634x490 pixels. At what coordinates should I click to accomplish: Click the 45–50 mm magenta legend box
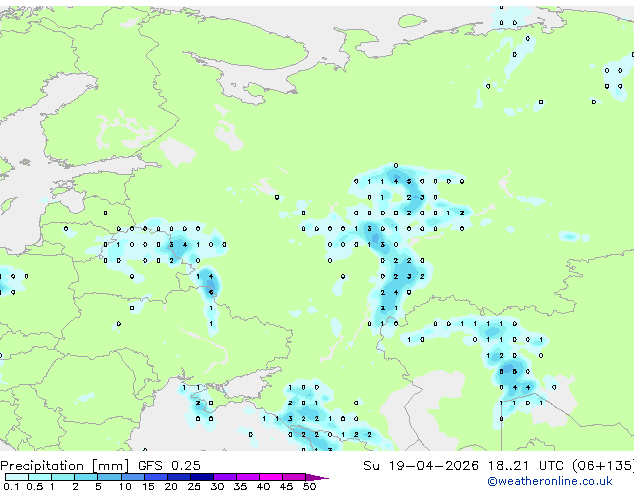[x=294, y=477]
